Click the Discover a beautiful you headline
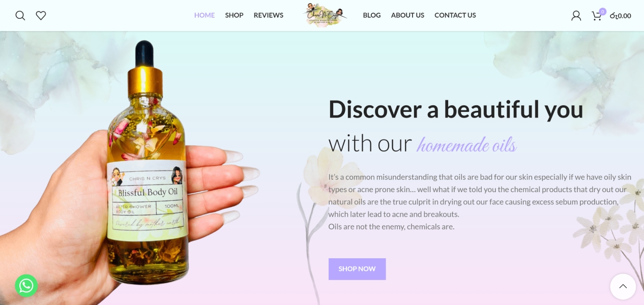Image resolution: width=644 pixels, height=305 pixels. pos(456,109)
